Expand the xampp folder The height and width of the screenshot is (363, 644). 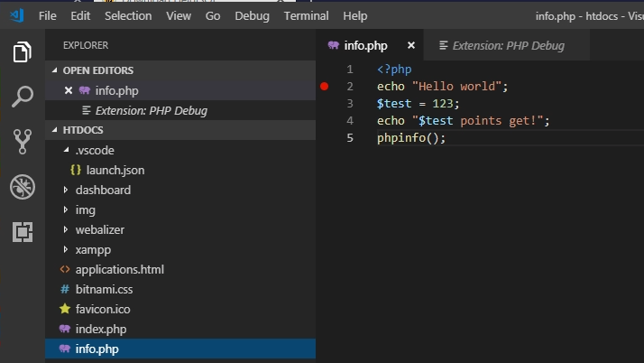point(66,249)
